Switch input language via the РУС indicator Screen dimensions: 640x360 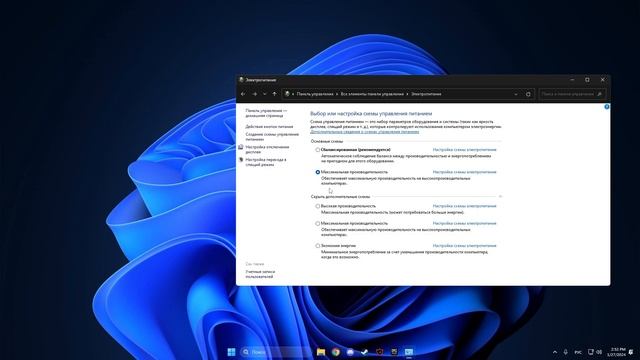(x=578, y=352)
